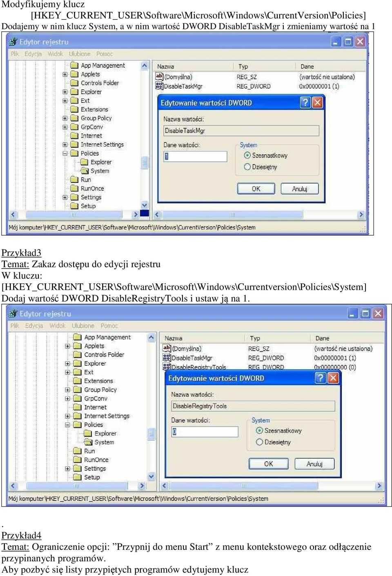Click the regedit title icon of the lower Edytor rejestru
This screenshot has height=576, width=392.
(13, 314)
